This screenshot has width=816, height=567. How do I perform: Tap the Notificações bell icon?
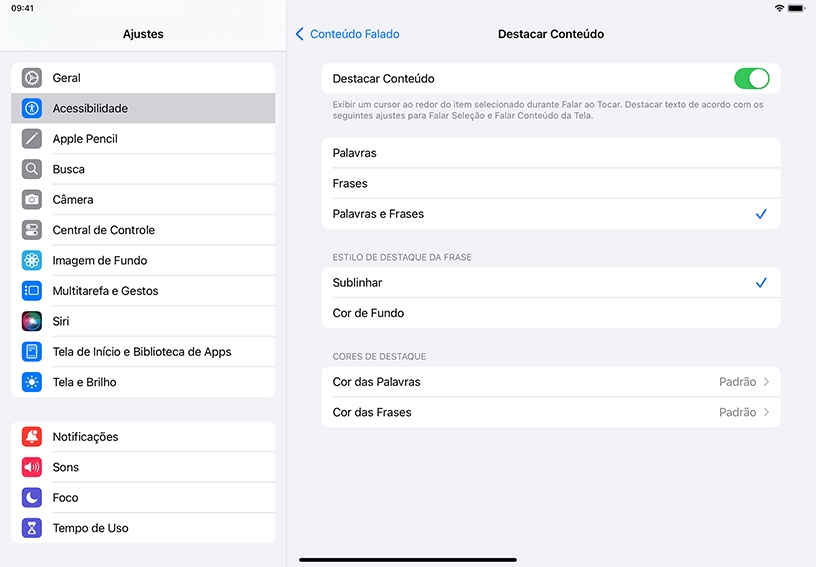click(x=32, y=437)
